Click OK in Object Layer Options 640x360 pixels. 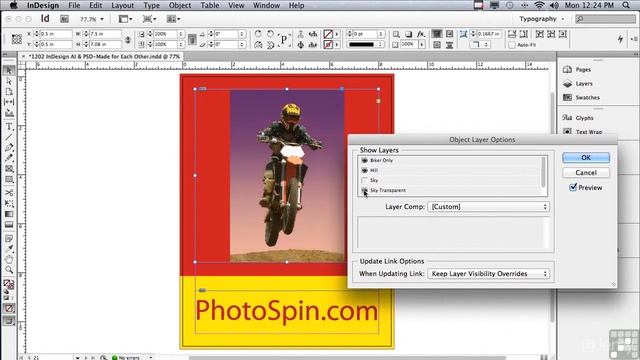(586, 158)
